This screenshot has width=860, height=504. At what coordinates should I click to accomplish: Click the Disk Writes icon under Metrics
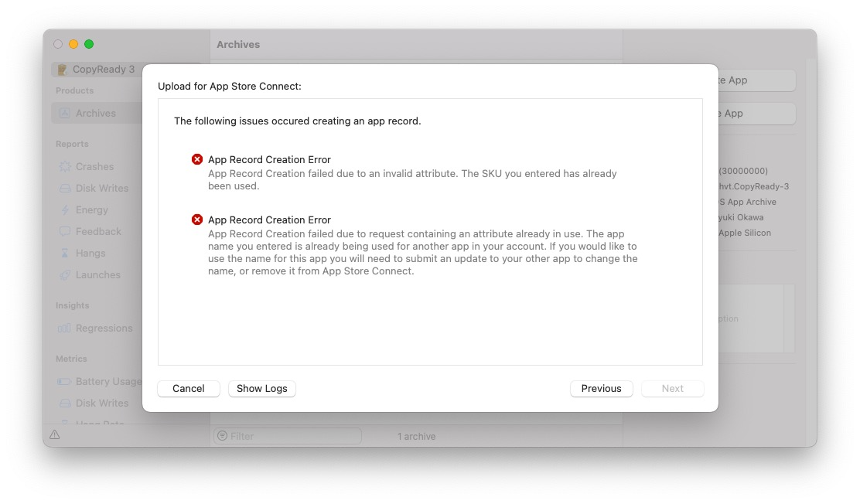[x=65, y=403]
